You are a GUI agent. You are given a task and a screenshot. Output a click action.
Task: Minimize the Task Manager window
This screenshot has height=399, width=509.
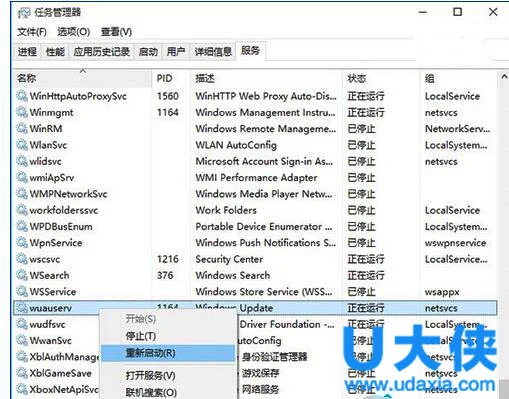pyautogui.click(x=423, y=12)
